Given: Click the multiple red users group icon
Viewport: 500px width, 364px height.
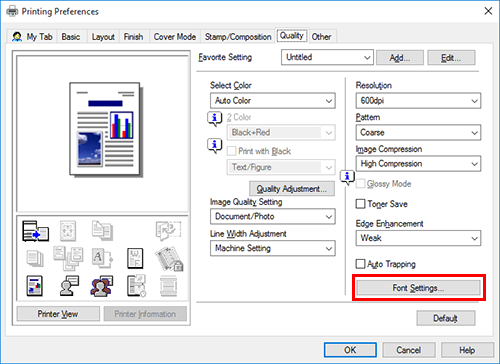Looking at the screenshot, I should click(x=102, y=286).
